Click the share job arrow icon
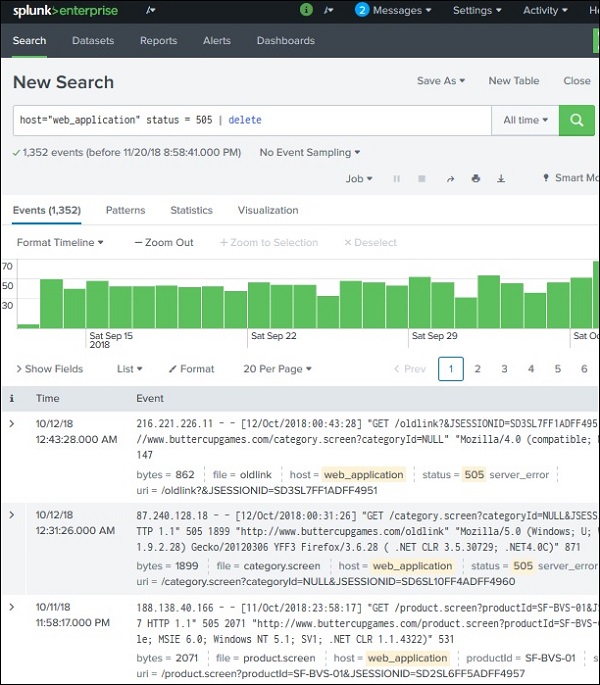 point(449,179)
